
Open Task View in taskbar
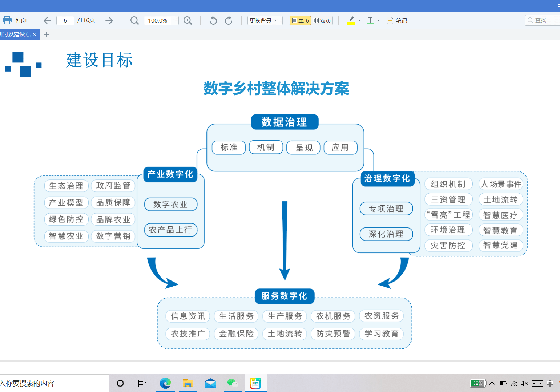tap(142, 383)
